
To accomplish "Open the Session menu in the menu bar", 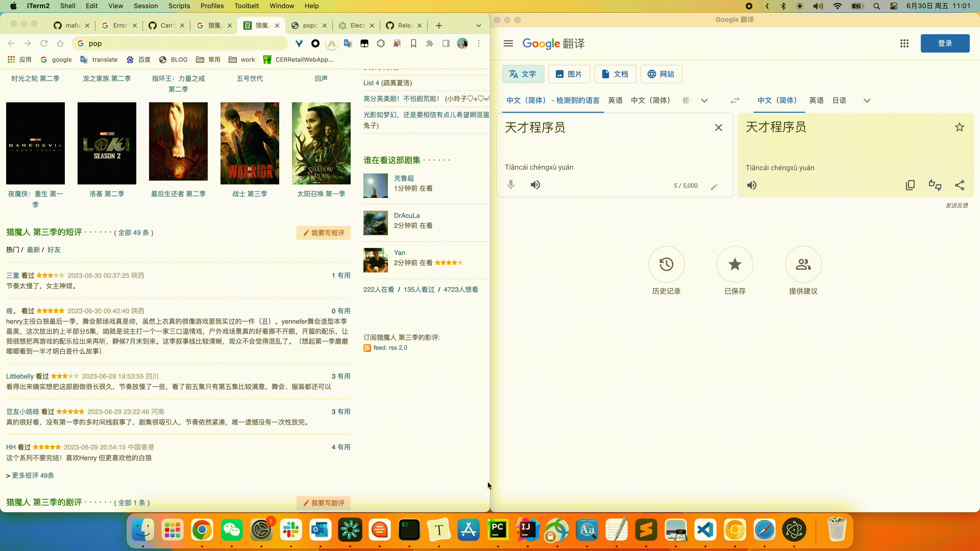I will tap(146, 6).
